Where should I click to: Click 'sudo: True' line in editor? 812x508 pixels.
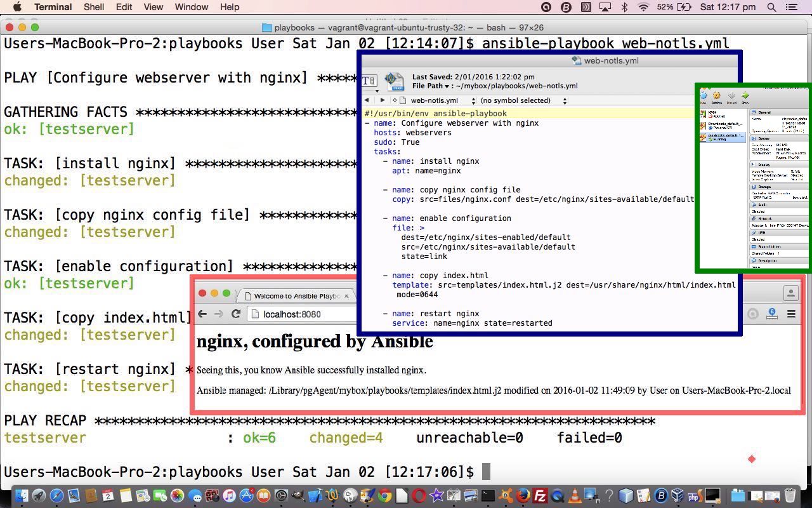pos(396,142)
